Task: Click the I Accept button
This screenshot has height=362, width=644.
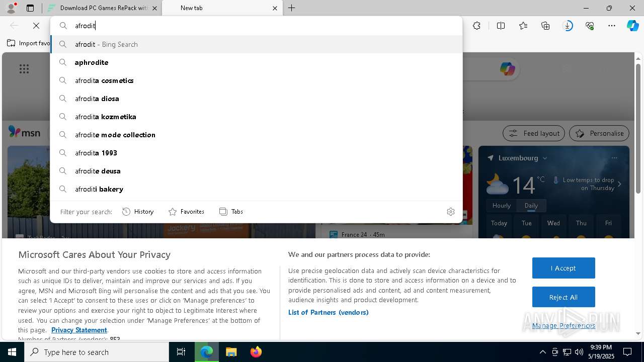Action: (563, 268)
